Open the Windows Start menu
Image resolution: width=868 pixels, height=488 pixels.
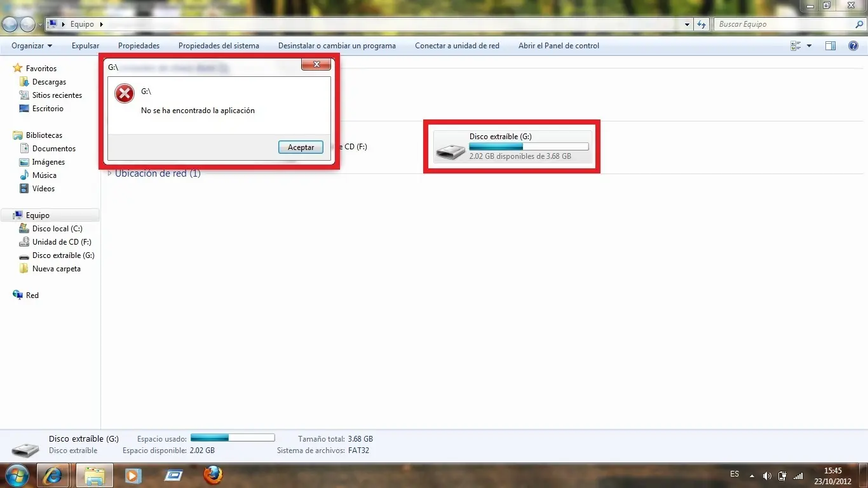17,475
